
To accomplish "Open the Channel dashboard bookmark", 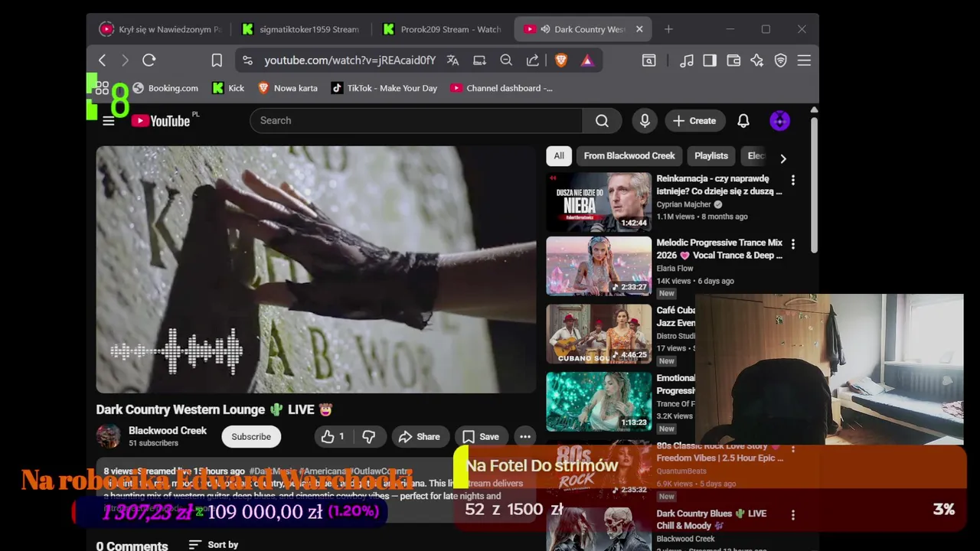I will (501, 88).
